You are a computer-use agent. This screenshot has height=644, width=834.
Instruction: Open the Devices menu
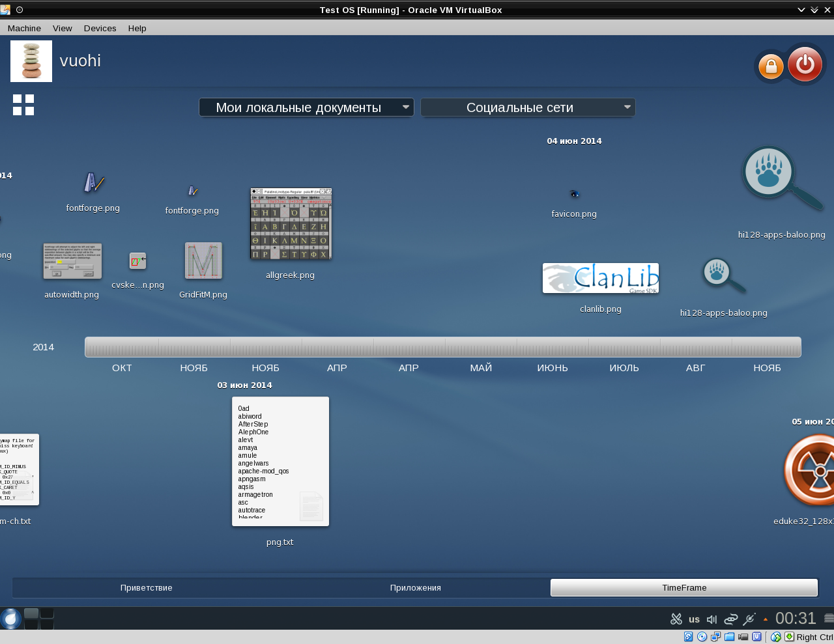[100, 28]
